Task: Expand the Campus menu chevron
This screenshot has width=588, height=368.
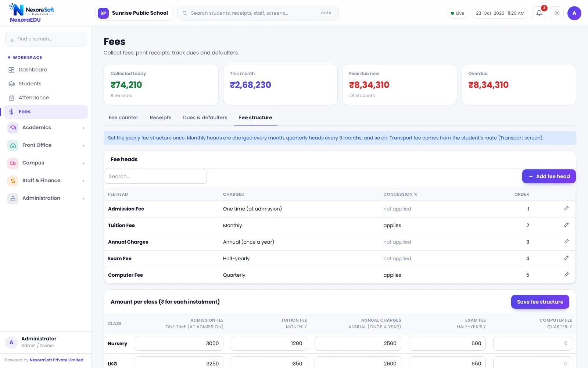Action: coord(83,163)
